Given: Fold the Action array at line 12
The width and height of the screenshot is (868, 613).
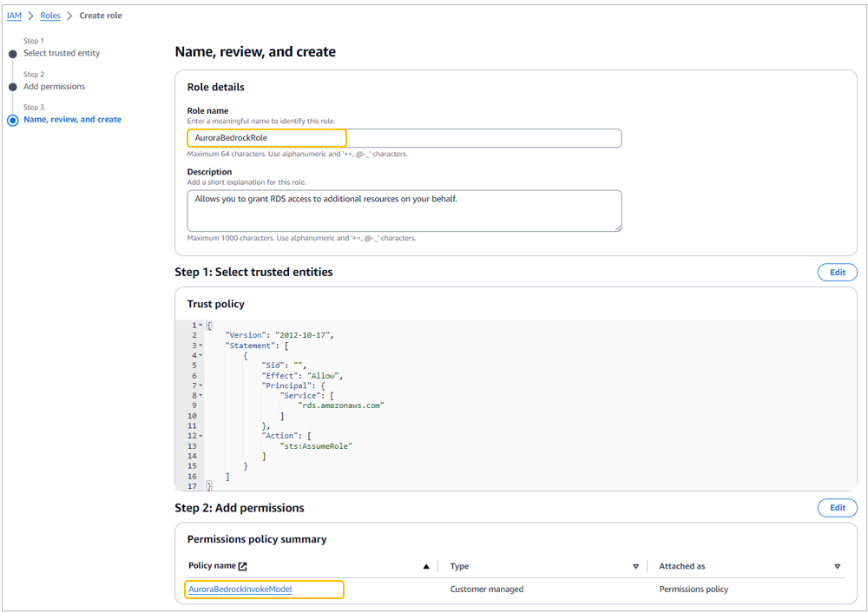Looking at the screenshot, I should [x=201, y=436].
